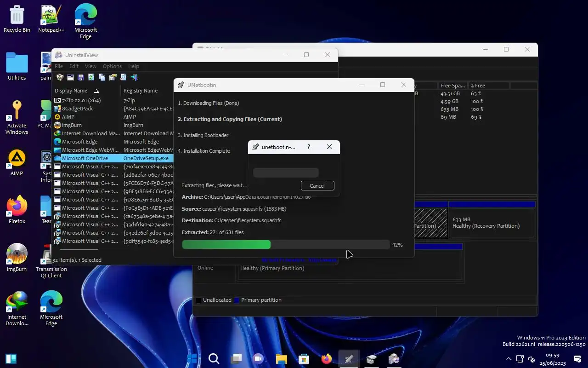
Task: Click the Refresh icon in UninstallView toolbar
Action: tap(91, 77)
